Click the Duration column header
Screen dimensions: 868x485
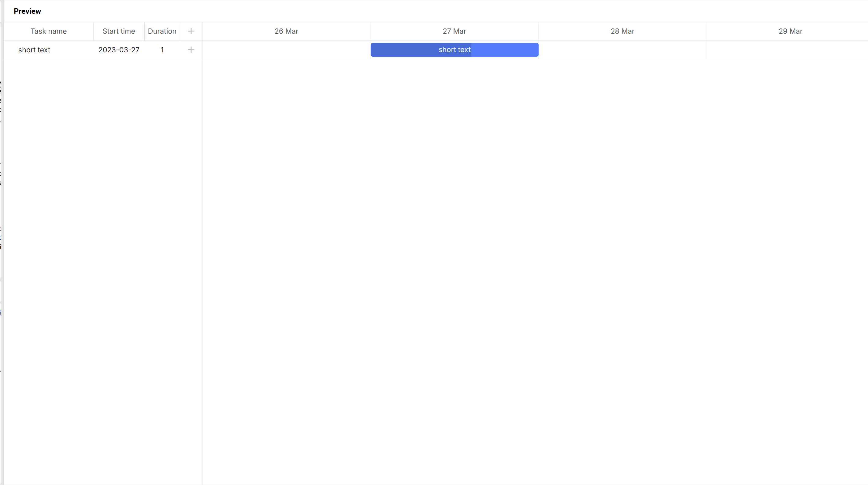tap(162, 31)
